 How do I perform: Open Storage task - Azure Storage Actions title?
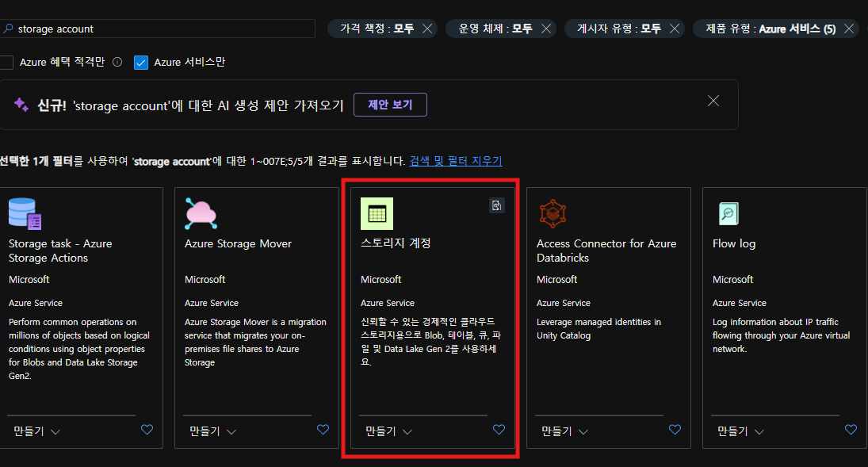60,251
